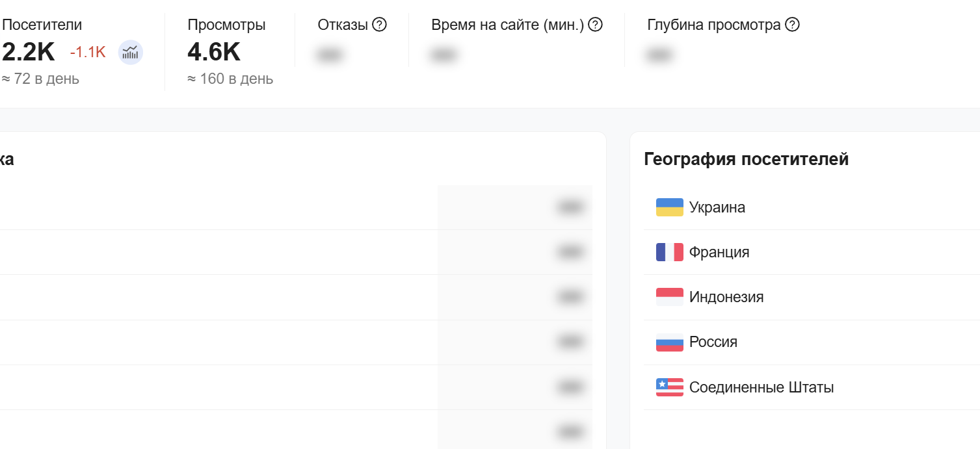Select the Россия geography row
Viewport: 980px width, 449px height.
[714, 342]
